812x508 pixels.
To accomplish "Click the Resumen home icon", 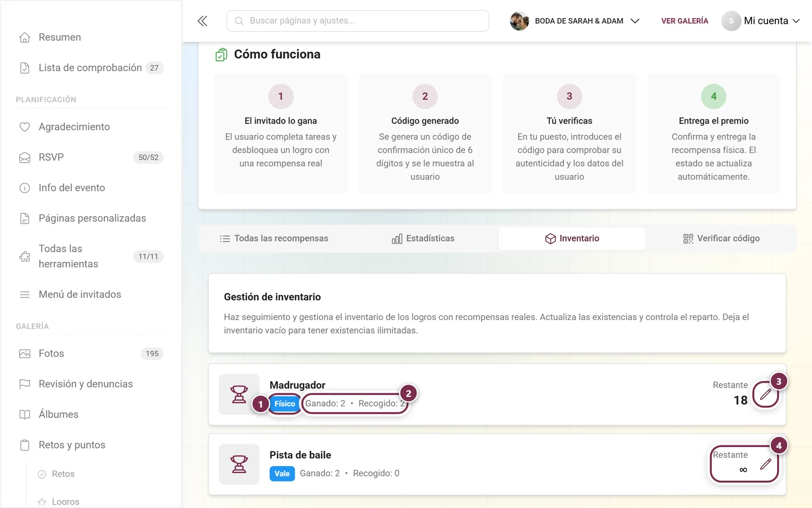I will (x=25, y=37).
